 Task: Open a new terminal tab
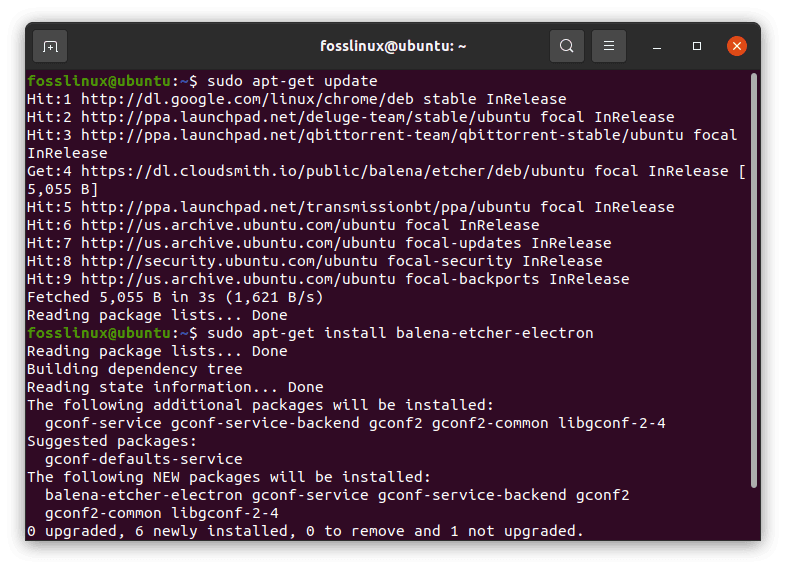[x=50, y=46]
